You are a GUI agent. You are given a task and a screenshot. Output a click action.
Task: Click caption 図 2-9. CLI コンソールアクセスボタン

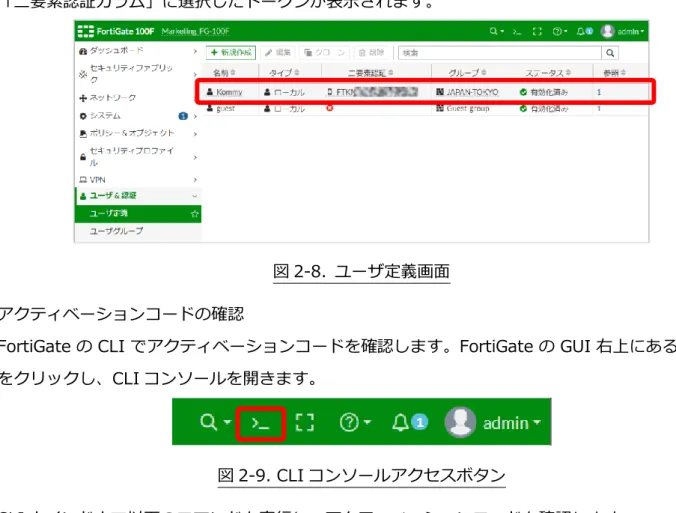pos(362,475)
